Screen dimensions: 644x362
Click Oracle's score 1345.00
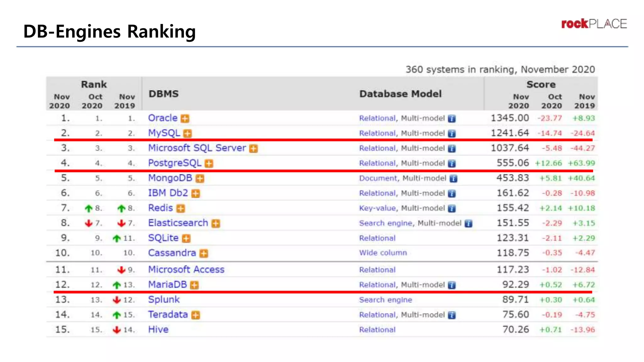tap(510, 118)
